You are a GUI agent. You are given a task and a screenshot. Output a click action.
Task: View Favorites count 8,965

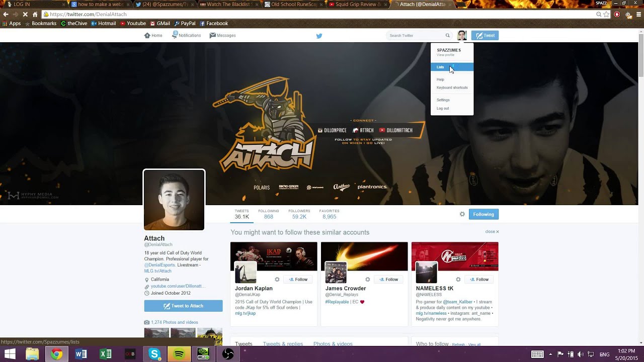click(329, 214)
